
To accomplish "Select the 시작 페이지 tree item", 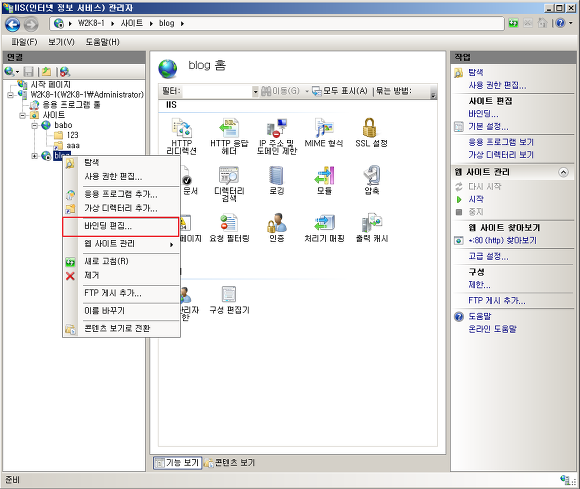I will tap(50, 85).
